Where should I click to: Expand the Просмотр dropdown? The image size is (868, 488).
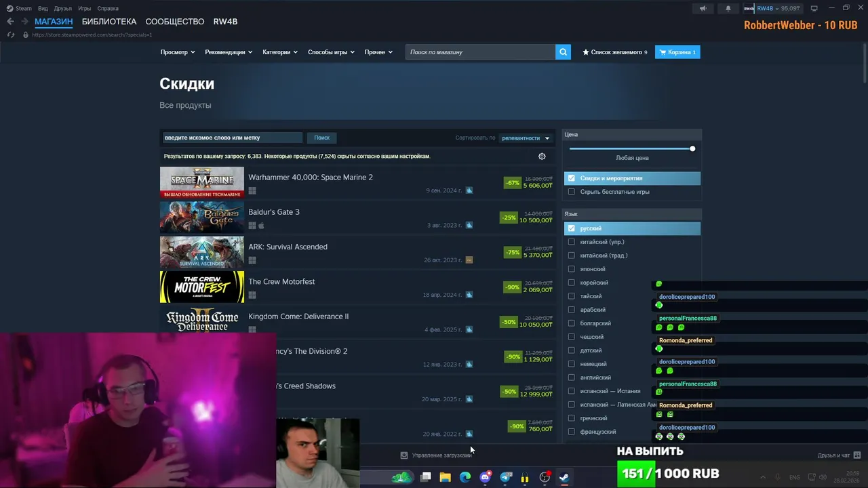click(x=178, y=52)
